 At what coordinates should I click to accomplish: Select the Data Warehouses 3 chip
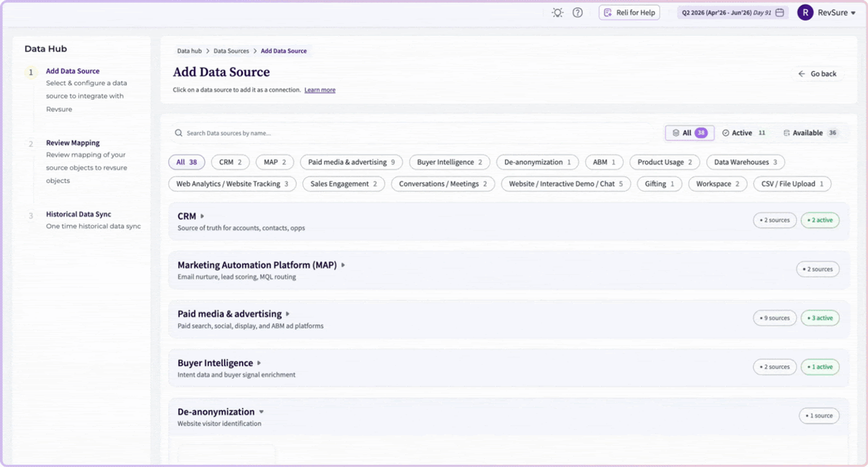[x=746, y=162]
